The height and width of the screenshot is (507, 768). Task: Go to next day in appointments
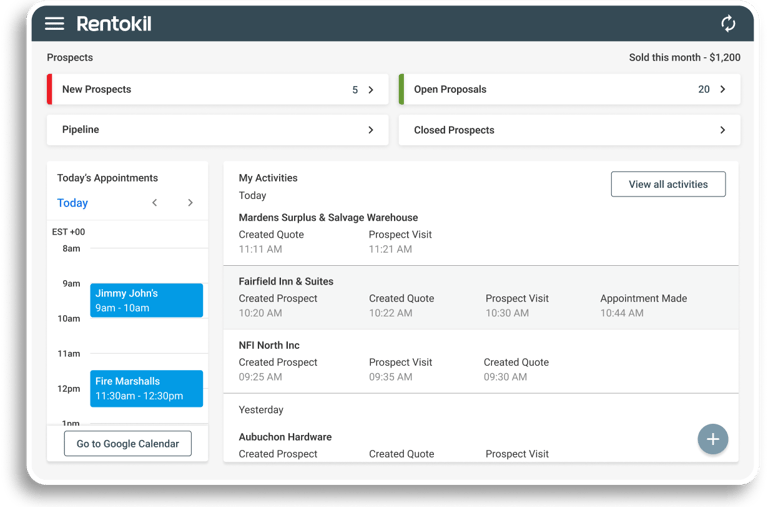(190, 203)
